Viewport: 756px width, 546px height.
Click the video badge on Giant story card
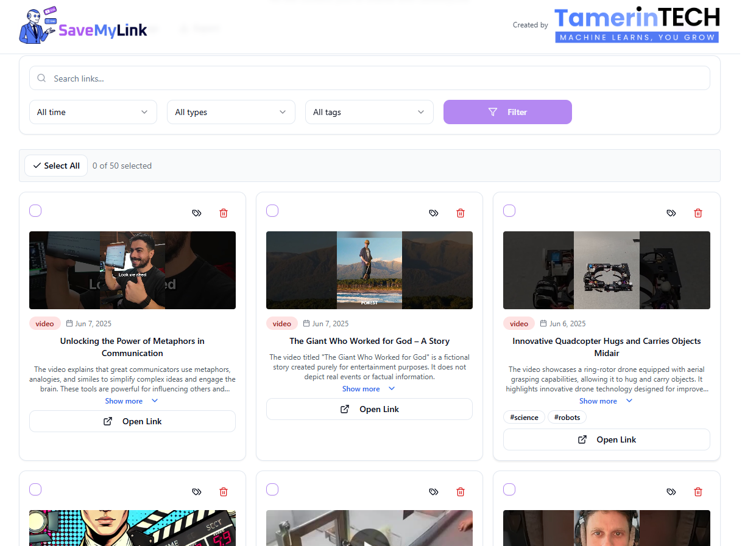(282, 324)
